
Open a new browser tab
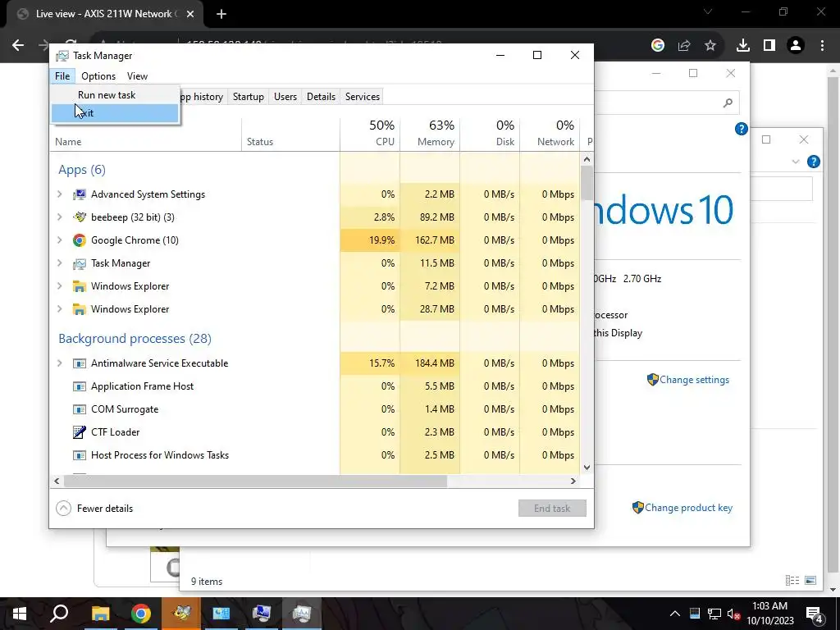(221, 14)
